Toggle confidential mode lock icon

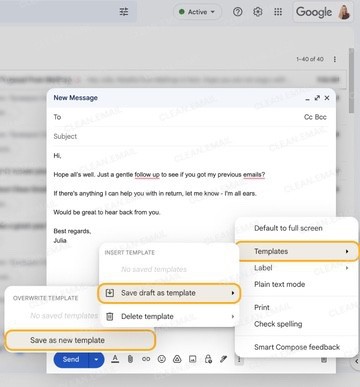(x=208, y=359)
